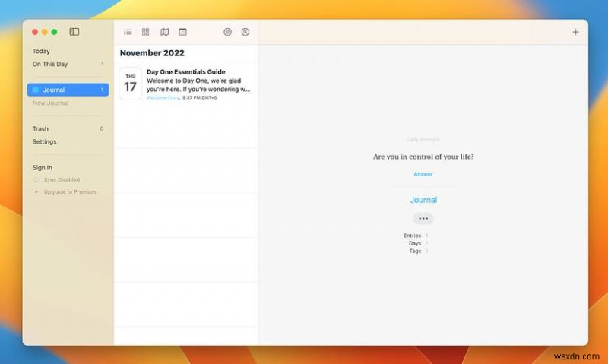Select the Journal item in sidebar
The width and height of the screenshot is (608, 364).
(x=68, y=90)
